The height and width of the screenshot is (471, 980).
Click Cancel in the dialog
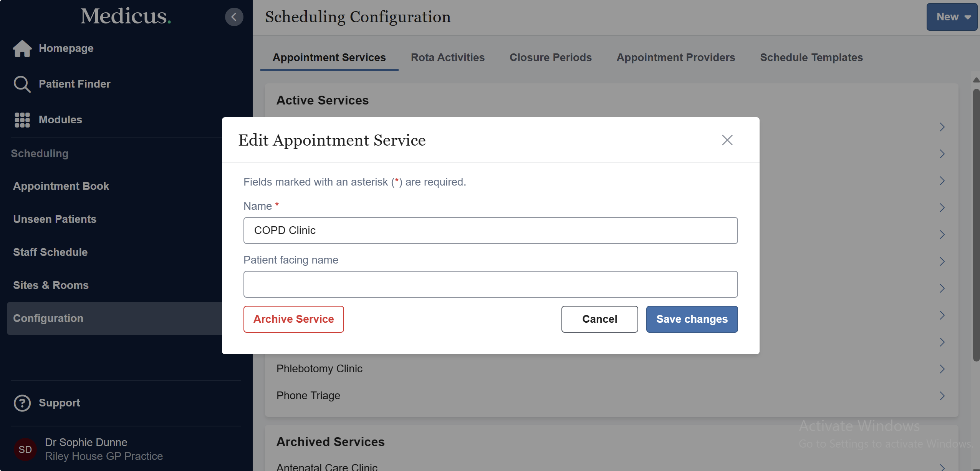coord(599,319)
